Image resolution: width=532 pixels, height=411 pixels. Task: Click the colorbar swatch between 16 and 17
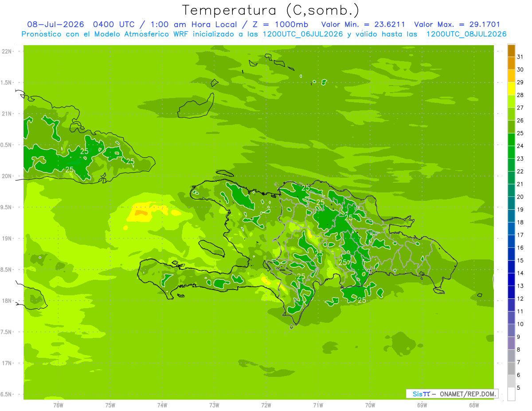[511, 241]
